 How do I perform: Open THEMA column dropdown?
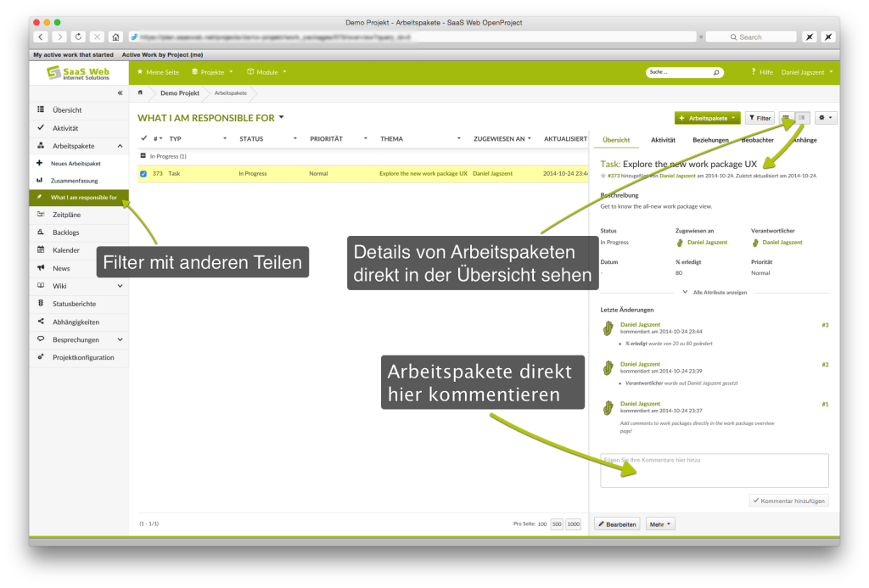[x=458, y=138]
